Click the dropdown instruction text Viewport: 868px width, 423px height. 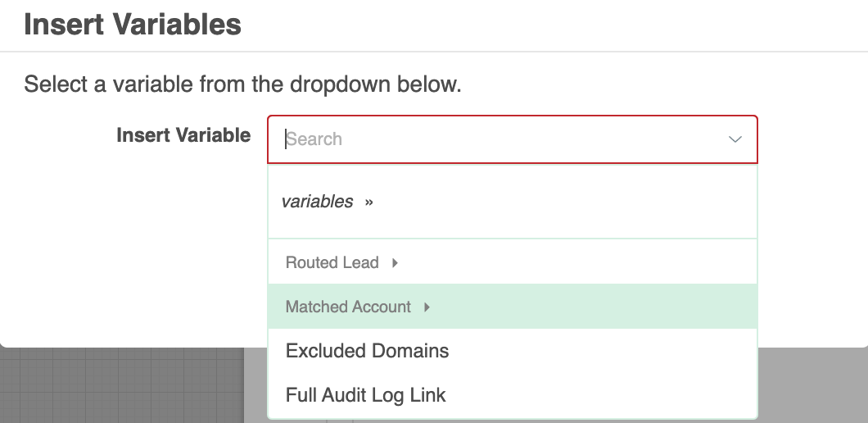(x=242, y=84)
